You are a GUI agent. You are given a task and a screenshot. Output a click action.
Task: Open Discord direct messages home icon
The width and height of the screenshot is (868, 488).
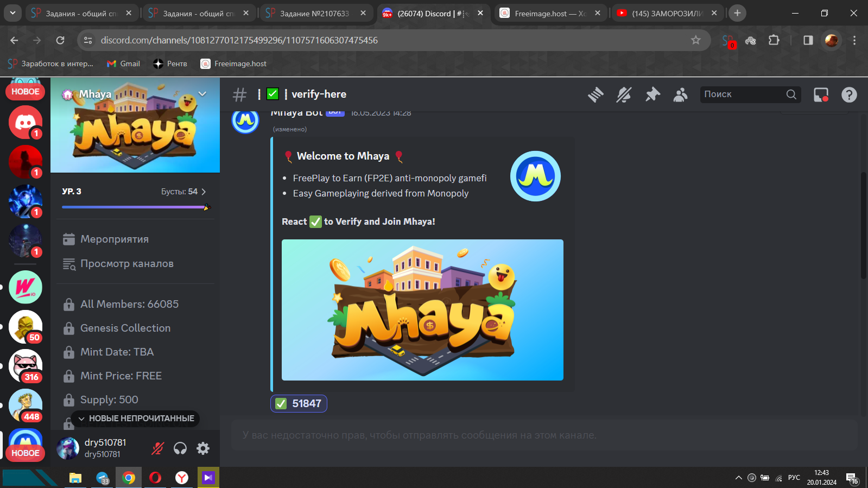tap(25, 122)
